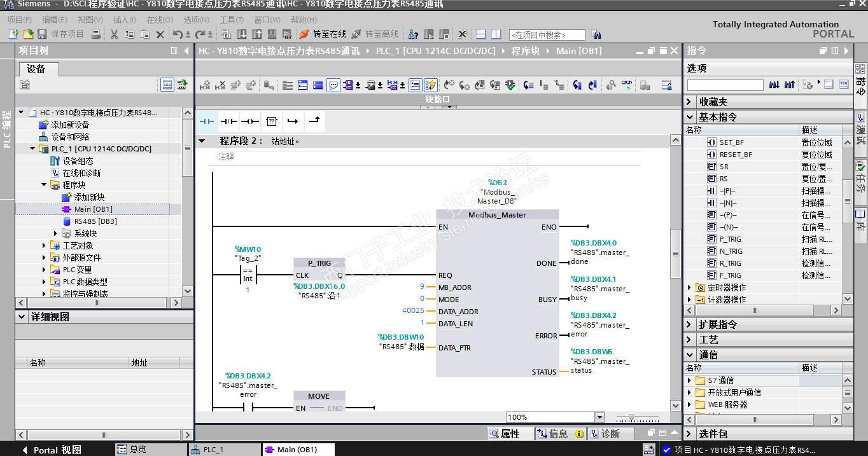Insert normally closed contact from favorites
This screenshot has height=456, width=868.
coord(228,121)
